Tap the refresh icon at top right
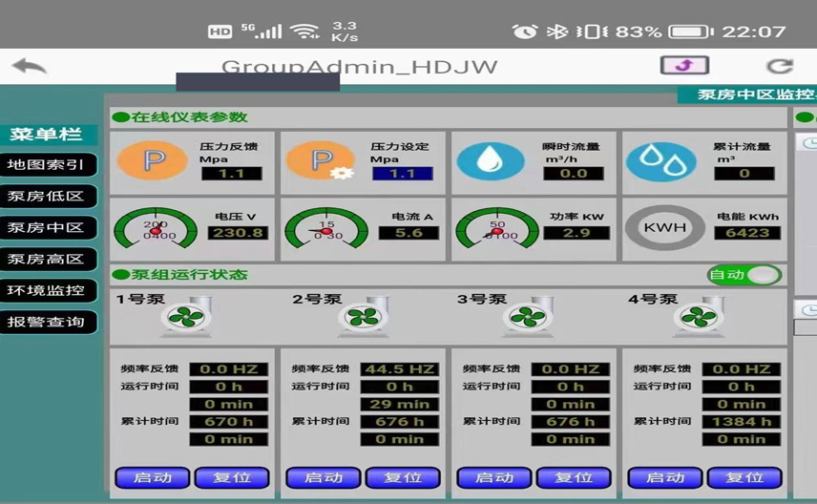 pos(780,66)
